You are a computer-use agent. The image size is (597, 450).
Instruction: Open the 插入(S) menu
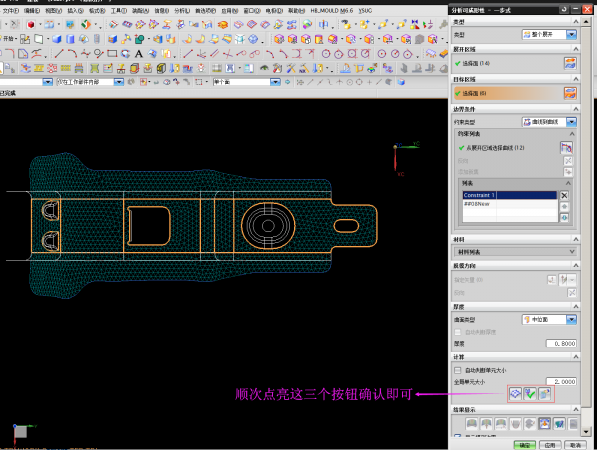point(75,11)
